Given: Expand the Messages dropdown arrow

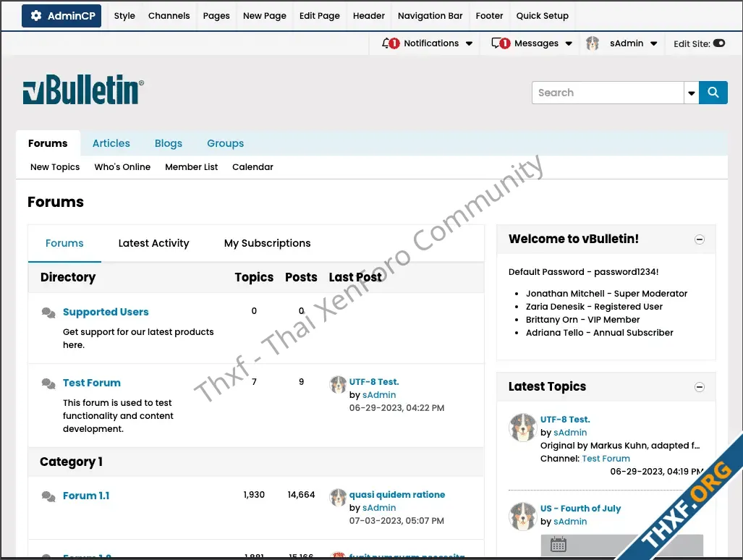Looking at the screenshot, I should click(569, 43).
